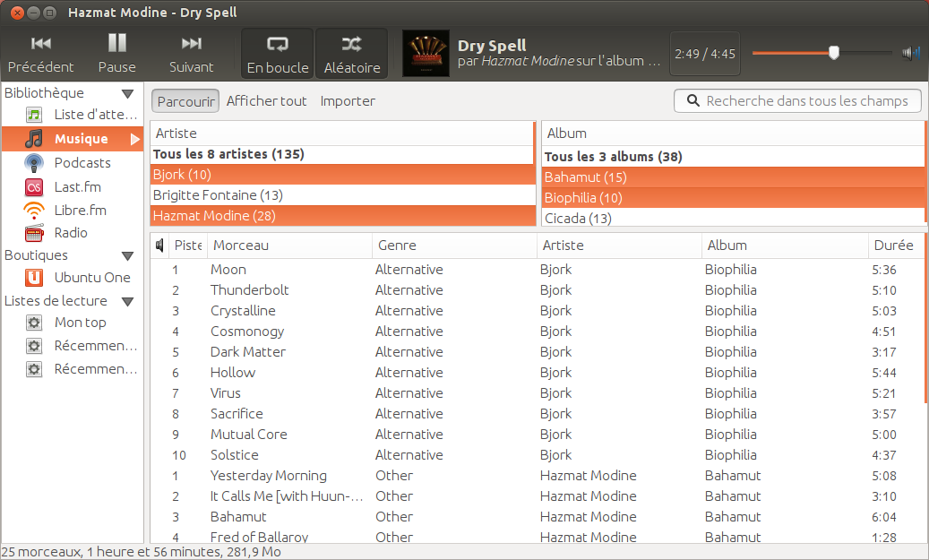The height and width of the screenshot is (560, 929).
Task: Select Tous les 3 albums (38)
Action: pos(732,157)
